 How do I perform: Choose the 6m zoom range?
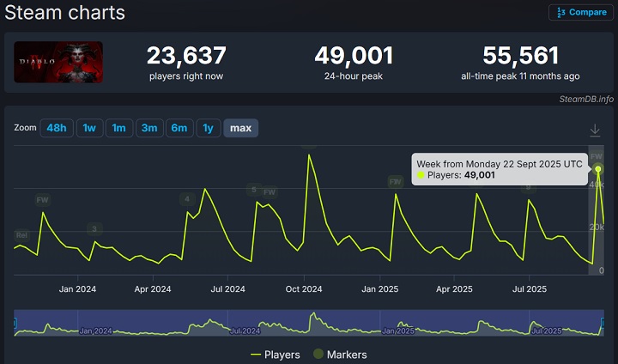point(179,128)
